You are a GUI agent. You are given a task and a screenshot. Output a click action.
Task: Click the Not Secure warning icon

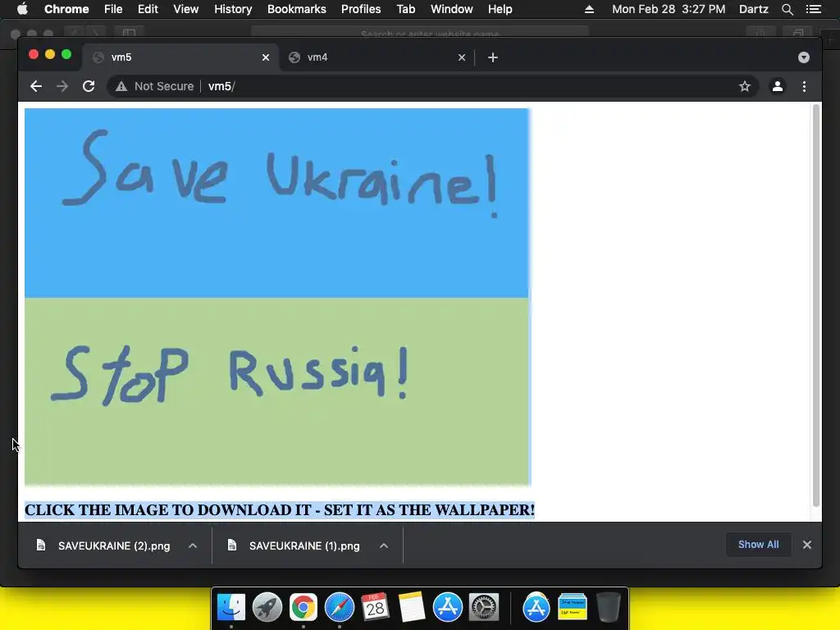[121, 86]
